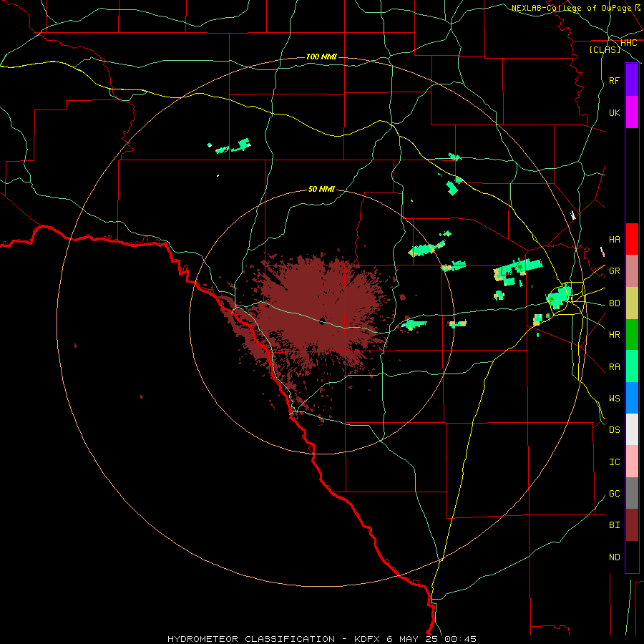This screenshot has width=644, height=644.
Task: Click the 00:45 timestamp
Action: pos(460,639)
